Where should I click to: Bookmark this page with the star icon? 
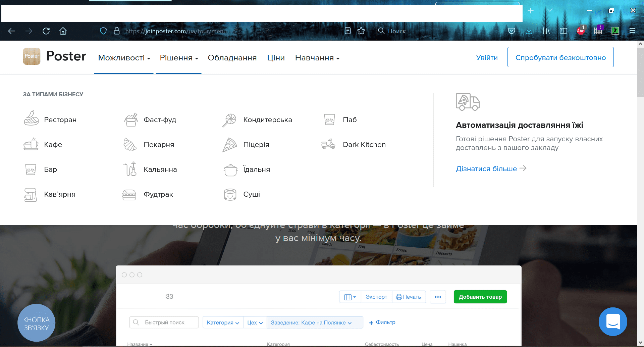[361, 31]
